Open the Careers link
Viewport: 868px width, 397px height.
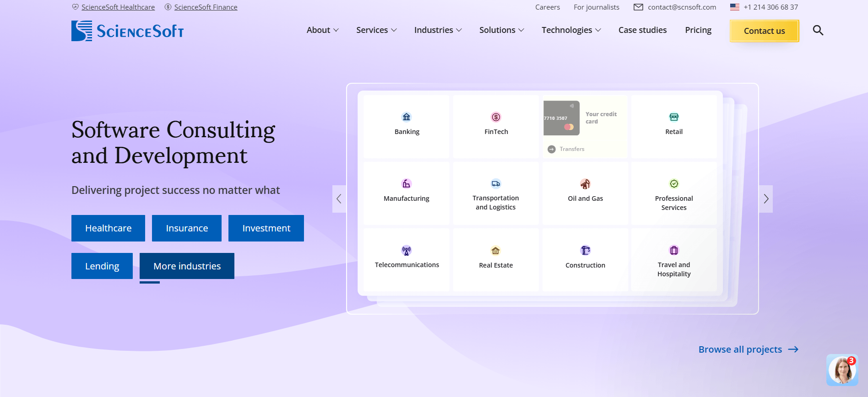548,7
